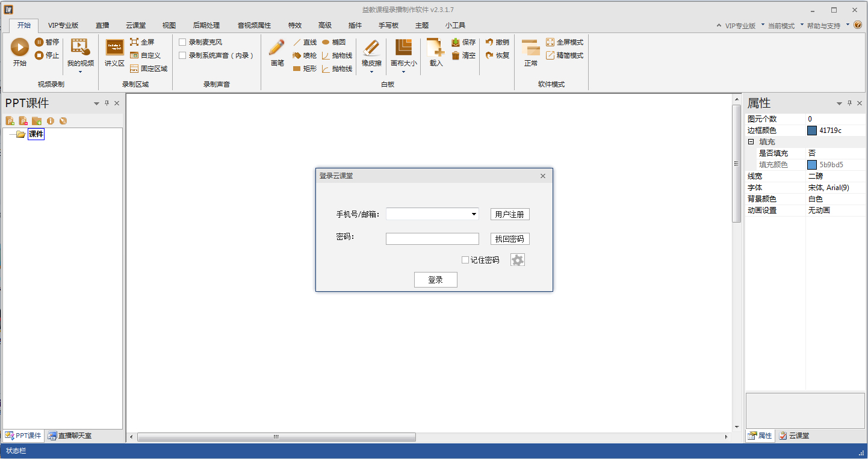This screenshot has height=459, width=868.
Task: Open 属性 panel options arrow
Action: click(839, 103)
